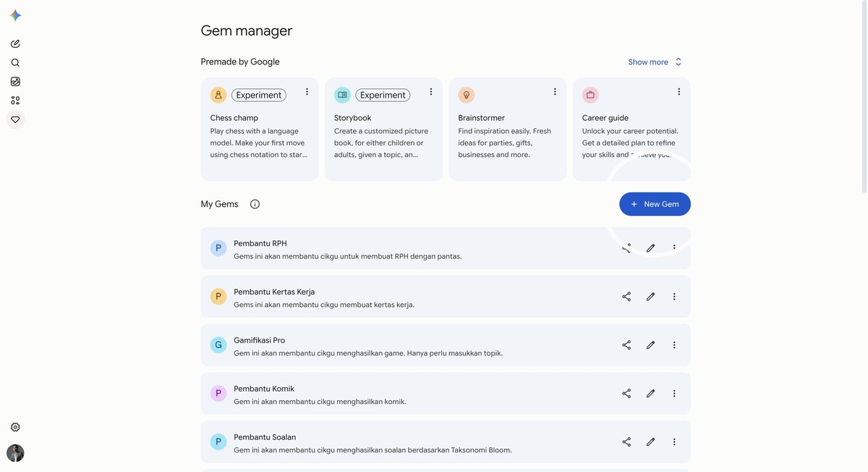The image size is (868, 472).
Task: Open the image library icon in the sidebar
Action: [x=15, y=82]
